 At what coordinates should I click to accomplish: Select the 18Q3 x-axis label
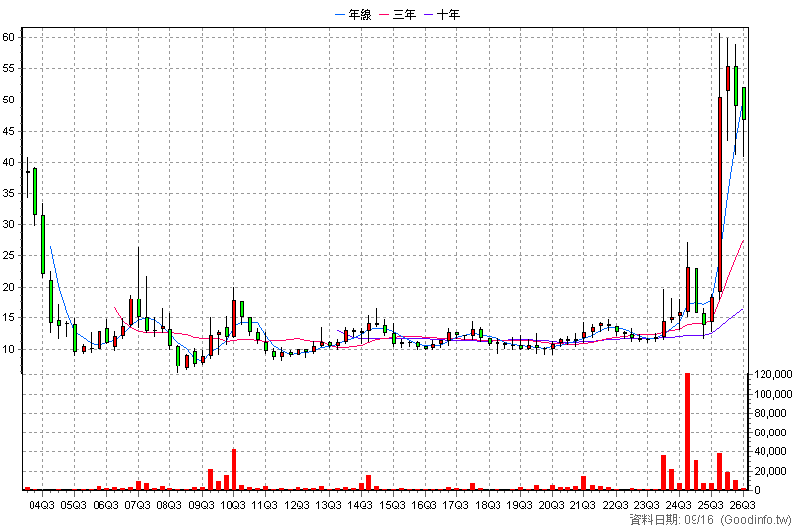coord(488,505)
